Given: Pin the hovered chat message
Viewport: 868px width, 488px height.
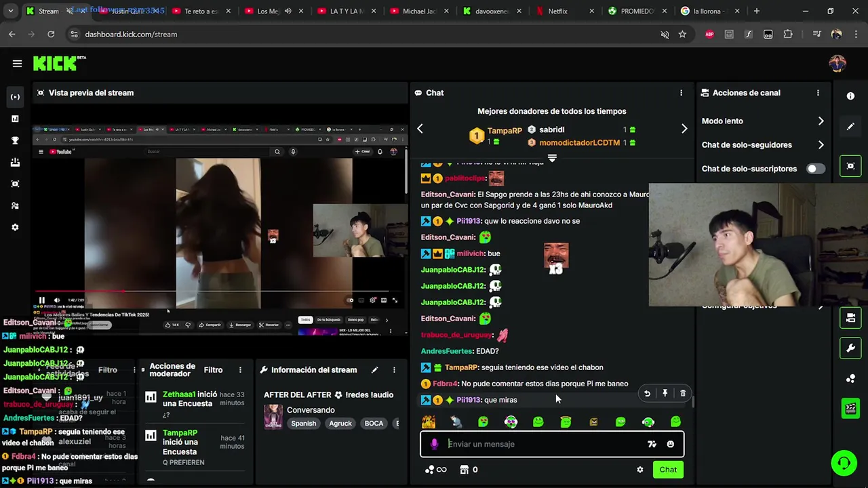Looking at the screenshot, I should tap(665, 394).
